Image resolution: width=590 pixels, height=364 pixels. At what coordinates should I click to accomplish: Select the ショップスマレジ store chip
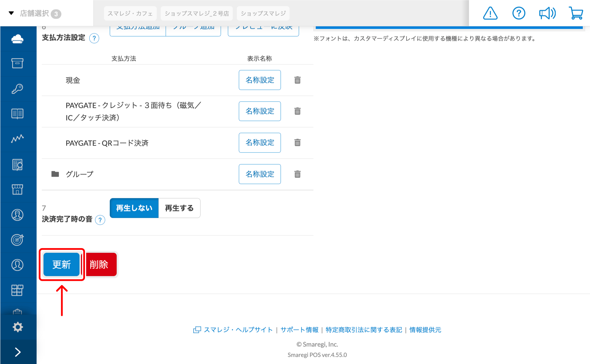pos(263,13)
